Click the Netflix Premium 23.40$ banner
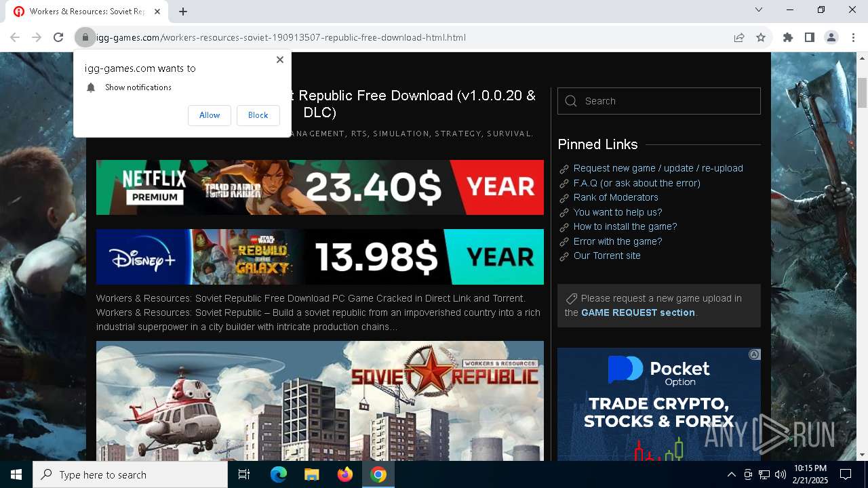Viewport: 868px width, 488px height. coord(320,187)
